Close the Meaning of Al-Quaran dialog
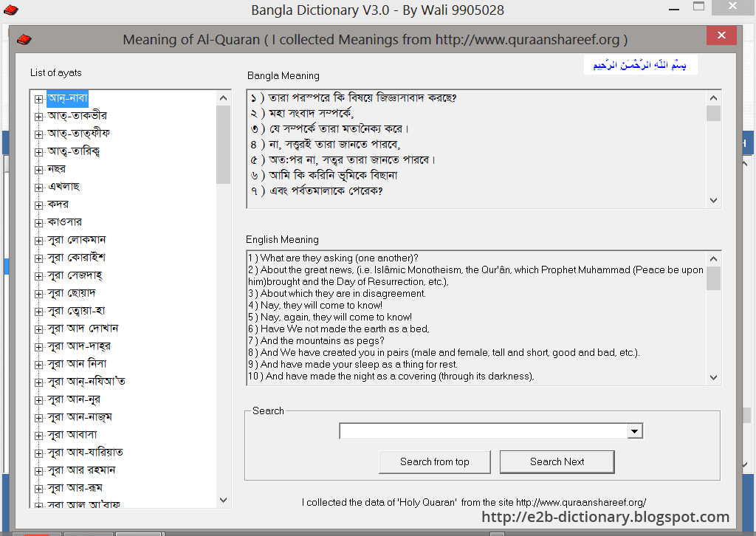 [721, 35]
